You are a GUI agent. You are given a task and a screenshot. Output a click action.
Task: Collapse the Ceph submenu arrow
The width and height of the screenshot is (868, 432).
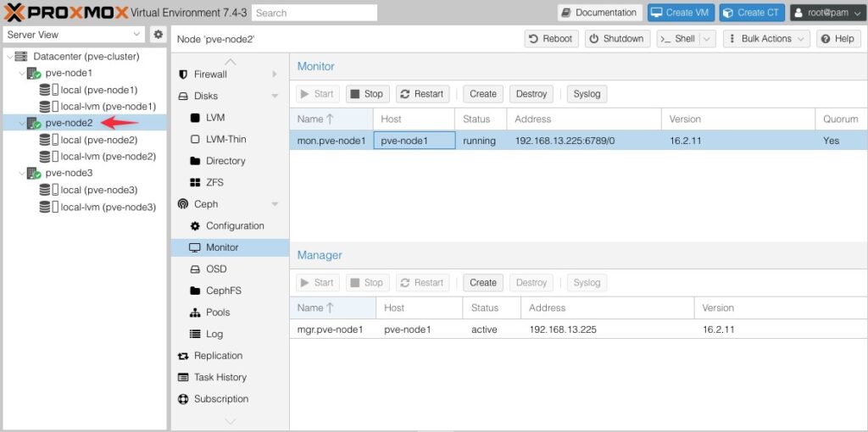click(x=275, y=204)
